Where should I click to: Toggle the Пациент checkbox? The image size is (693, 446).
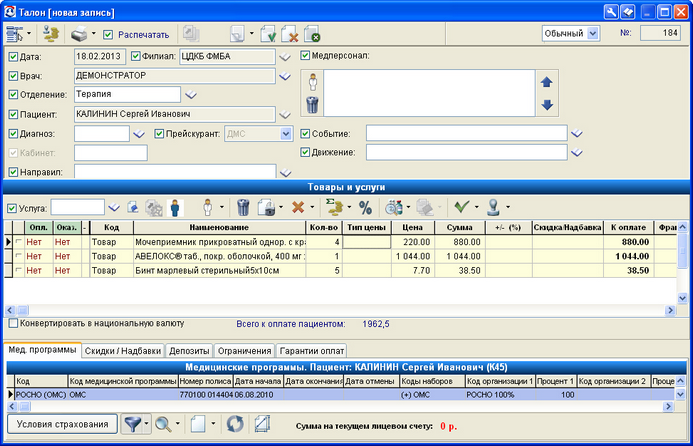coord(13,114)
